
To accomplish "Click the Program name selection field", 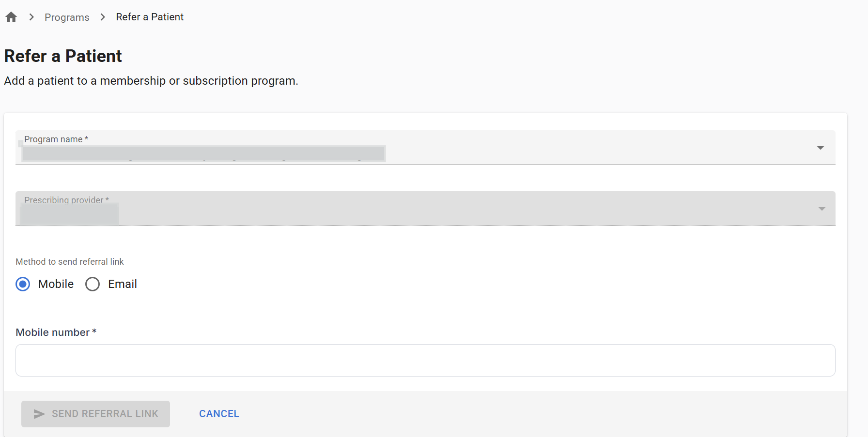I will pos(425,148).
